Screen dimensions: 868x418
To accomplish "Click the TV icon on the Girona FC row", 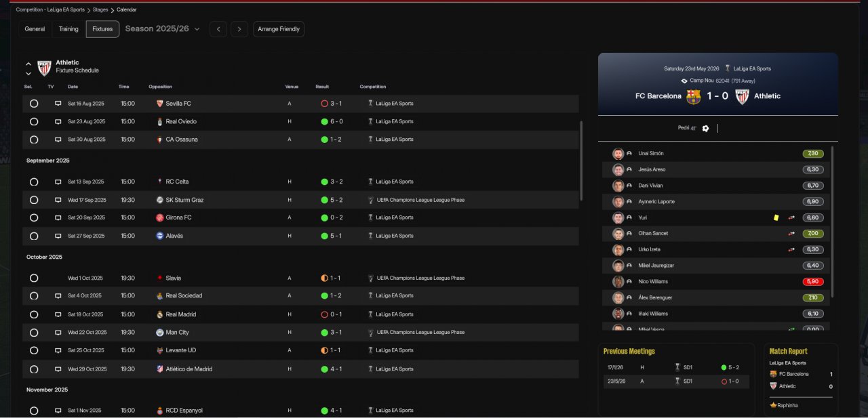I will [58, 217].
